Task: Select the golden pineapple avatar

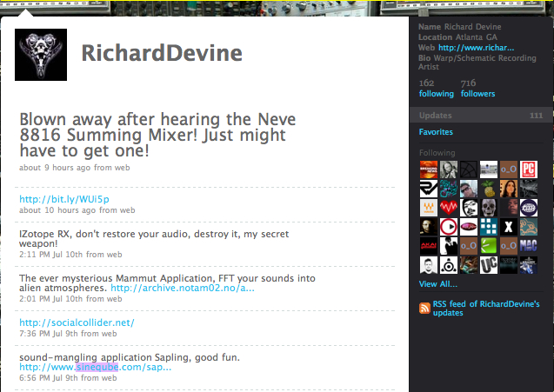Action: coord(489,189)
